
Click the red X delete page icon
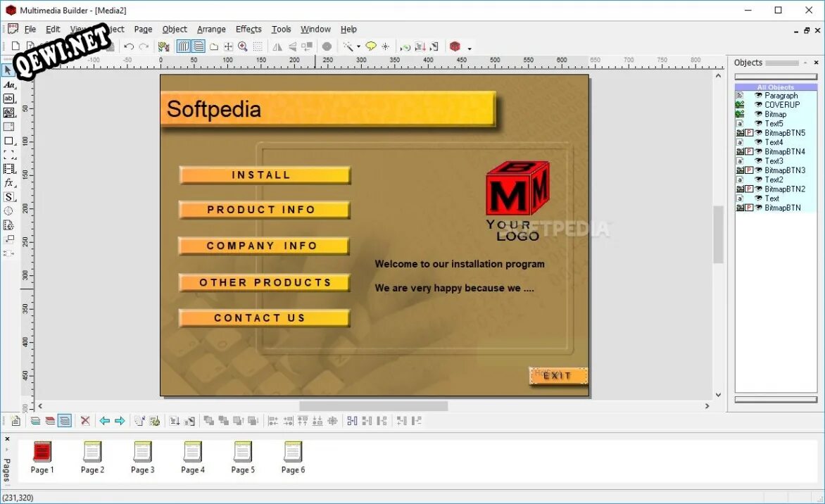coord(84,421)
